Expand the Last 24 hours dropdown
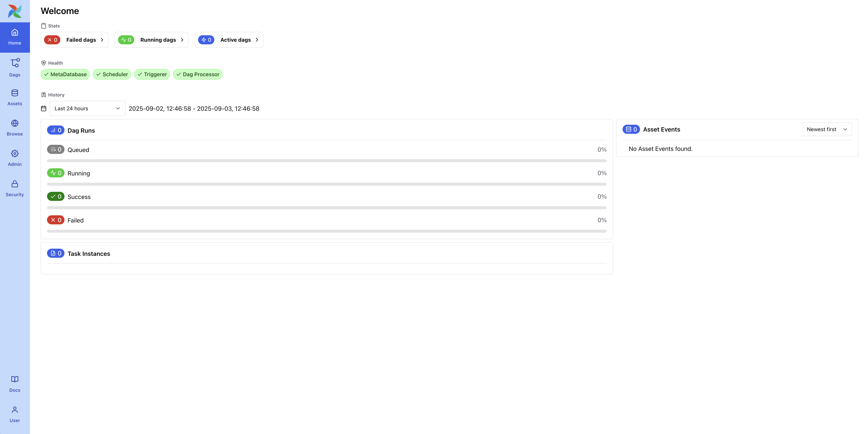This screenshot has width=868, height=434. coord(87,108)
